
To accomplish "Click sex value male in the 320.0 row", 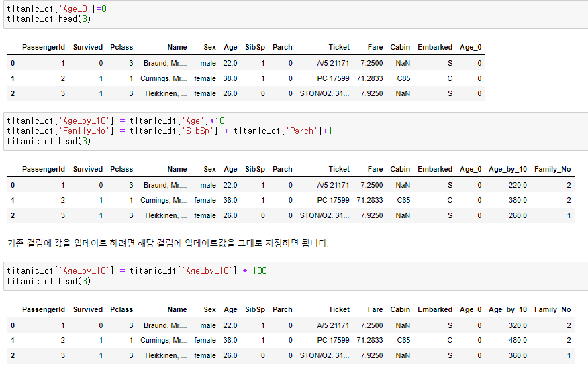I will coord(208,325).
